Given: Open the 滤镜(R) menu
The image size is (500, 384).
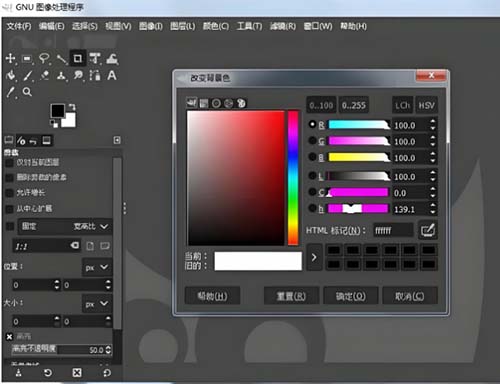Looking at the screenshot, I should [x=283, y=26].
